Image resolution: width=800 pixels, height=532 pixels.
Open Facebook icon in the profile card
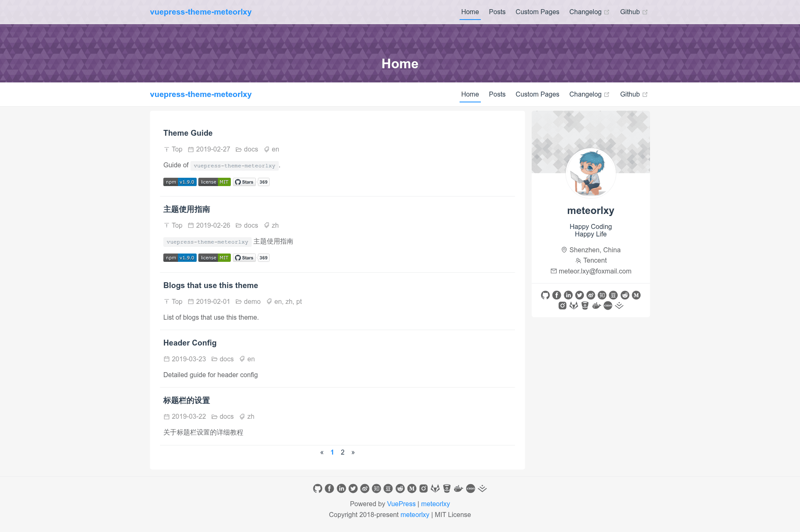tap(557, 295)
